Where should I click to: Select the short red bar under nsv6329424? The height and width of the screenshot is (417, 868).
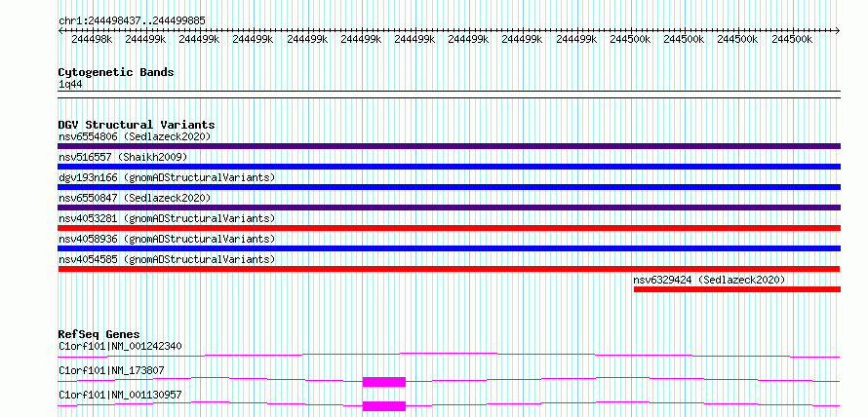pos(737,289)
